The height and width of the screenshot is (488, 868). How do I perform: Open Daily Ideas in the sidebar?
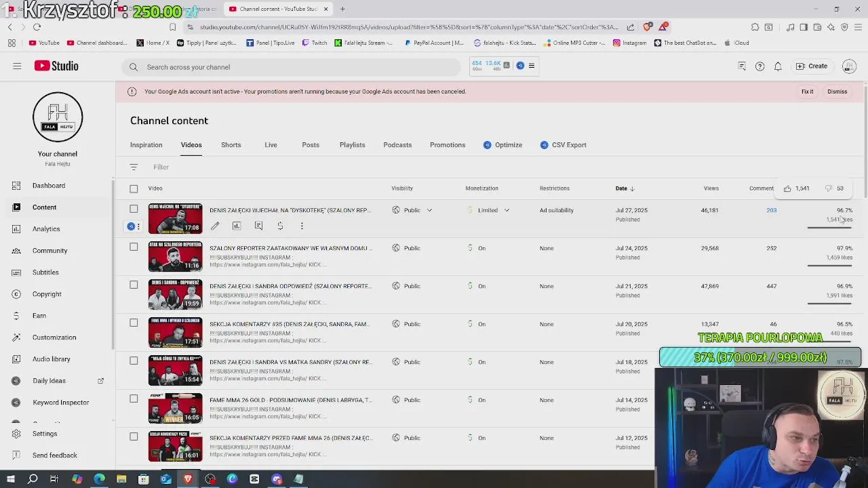49,381
